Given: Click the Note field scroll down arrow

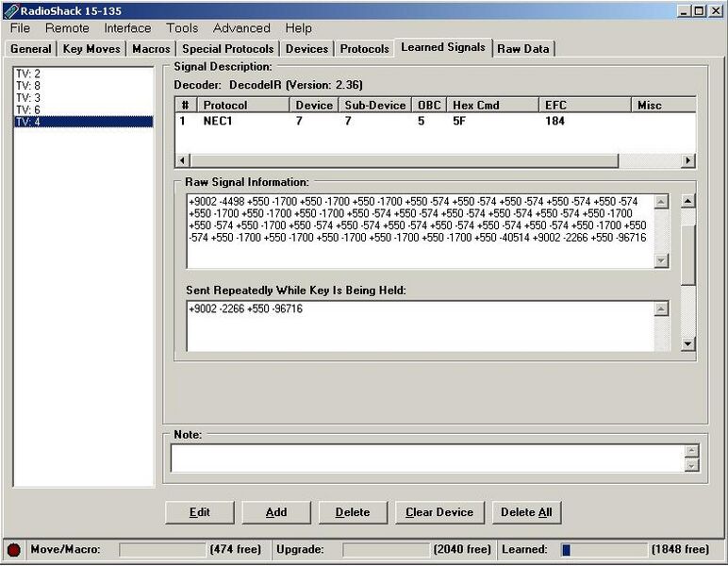Looking at the screenshot, I should point(692,465).
